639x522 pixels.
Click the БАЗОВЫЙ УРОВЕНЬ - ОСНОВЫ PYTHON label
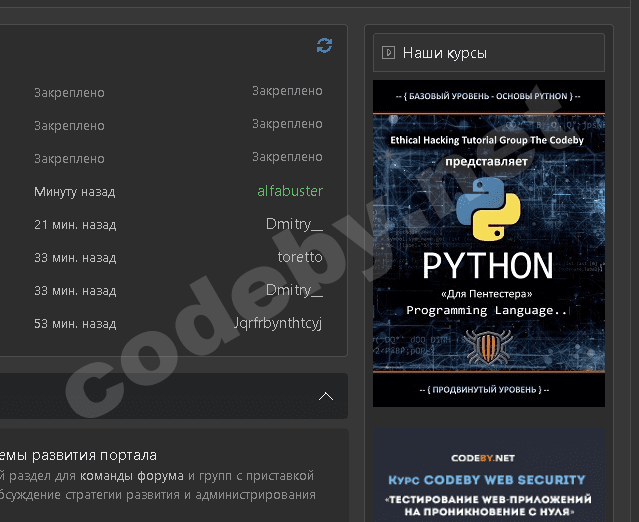488,96
